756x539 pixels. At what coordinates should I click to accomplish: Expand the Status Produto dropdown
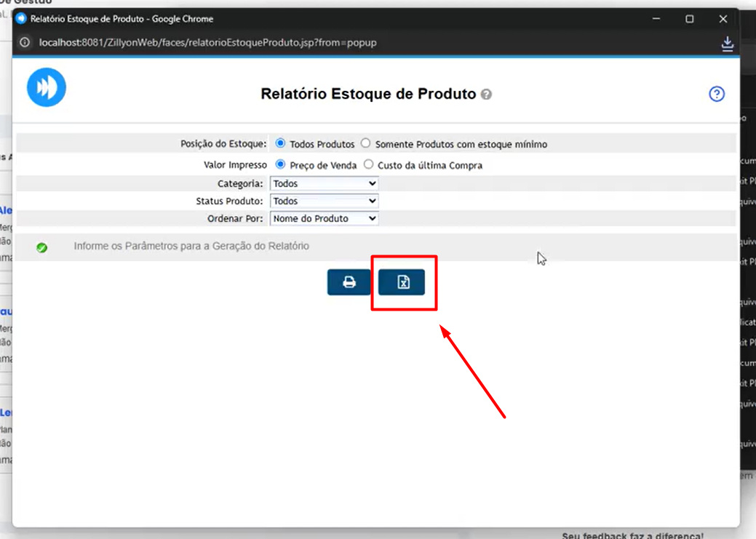[324, 201]
